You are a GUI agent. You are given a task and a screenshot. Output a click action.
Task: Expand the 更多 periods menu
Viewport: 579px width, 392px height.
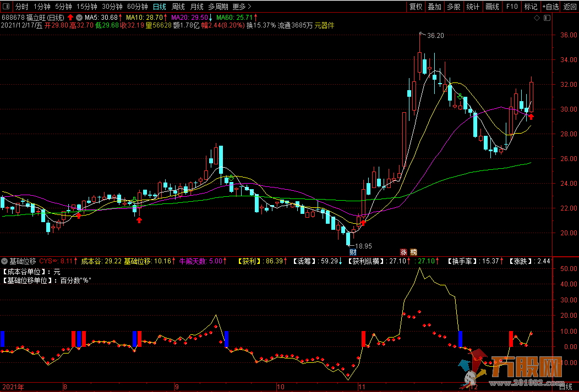[x=242, y=7]
